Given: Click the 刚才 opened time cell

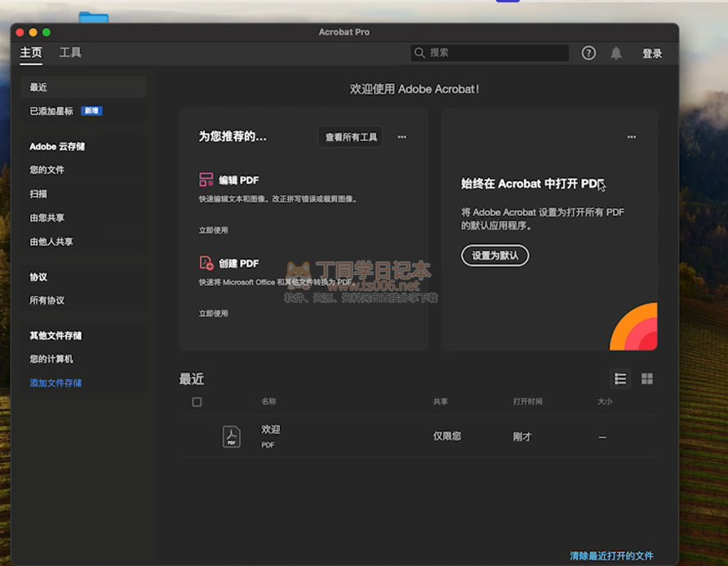Looking at the screenshot, I should pos(522,437).
